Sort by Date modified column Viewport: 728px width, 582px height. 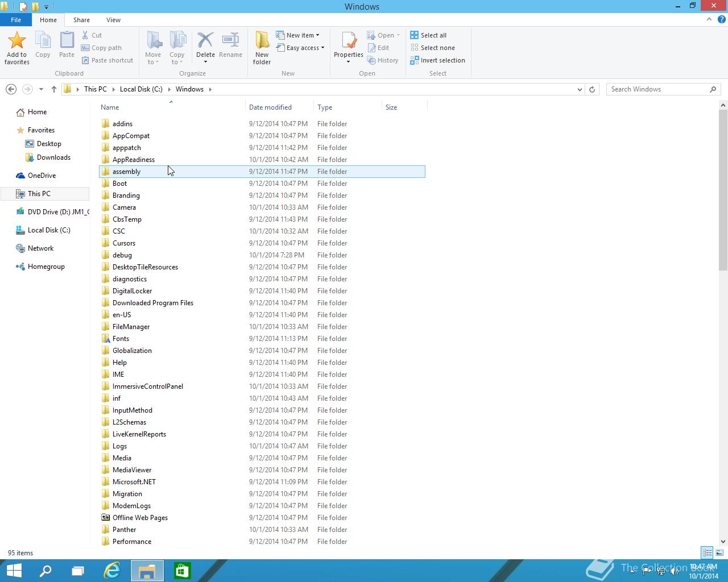[279, 107]
